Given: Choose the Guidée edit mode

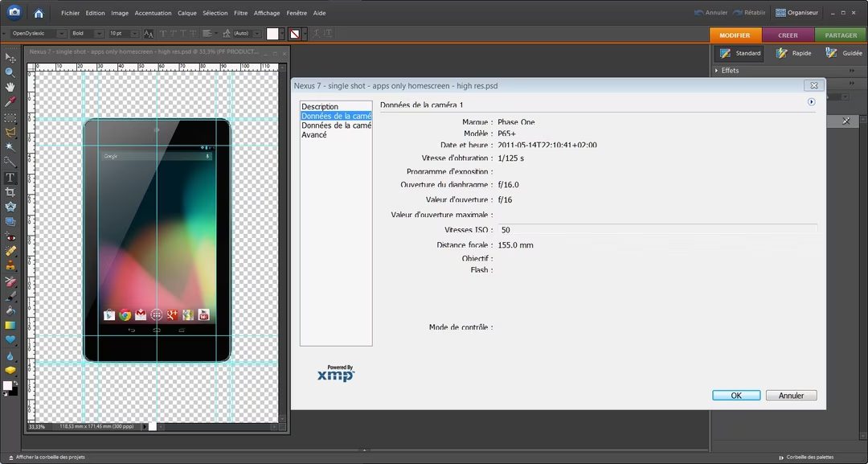Looking at the screenshot, I should click(844, 53).
